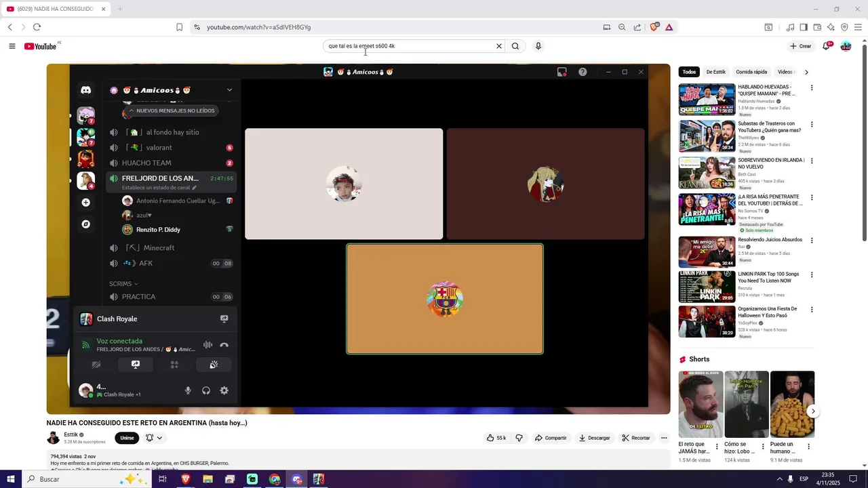Open Brave Wallet icon
Viewport: 868px width, 488px height.
817,27
